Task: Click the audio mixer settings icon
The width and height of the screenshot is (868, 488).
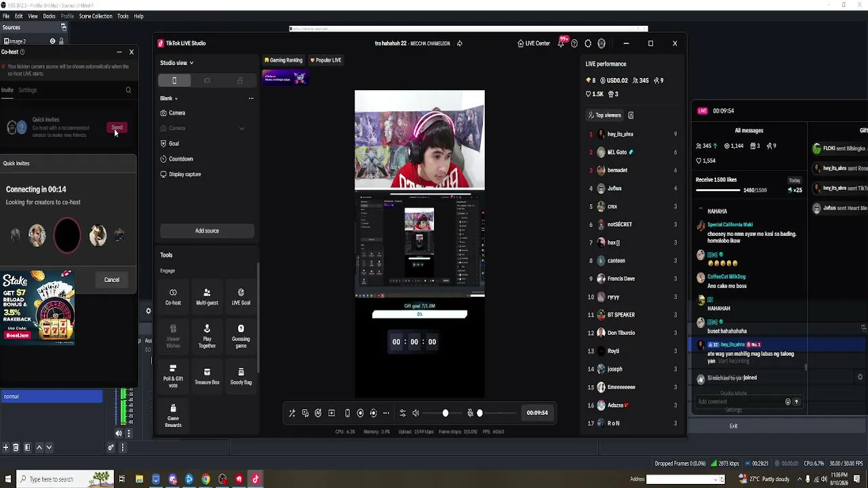Action: pos(403,413)
